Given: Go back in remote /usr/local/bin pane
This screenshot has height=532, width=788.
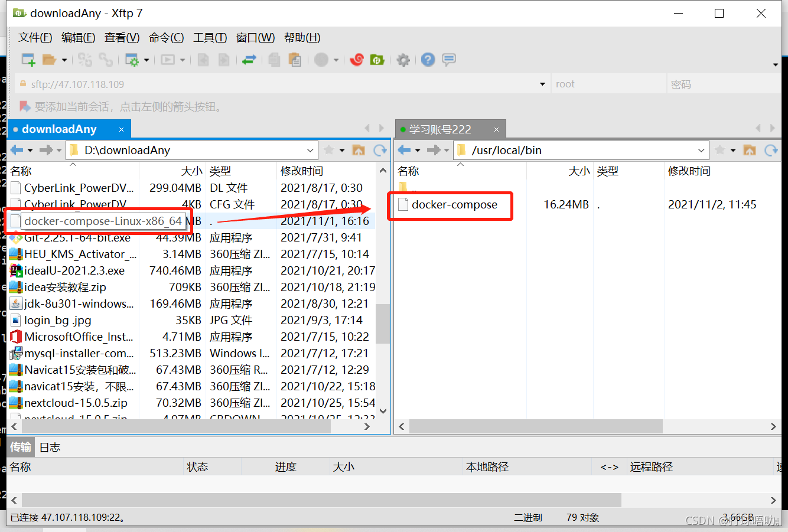Looking at the screenshot, I should pyautogui.click(x=405, y=150).
